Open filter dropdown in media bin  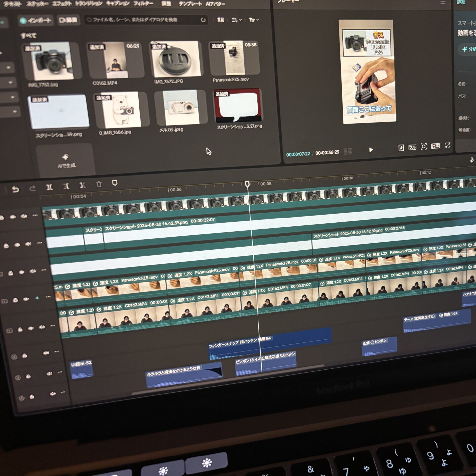coord(254,20)
